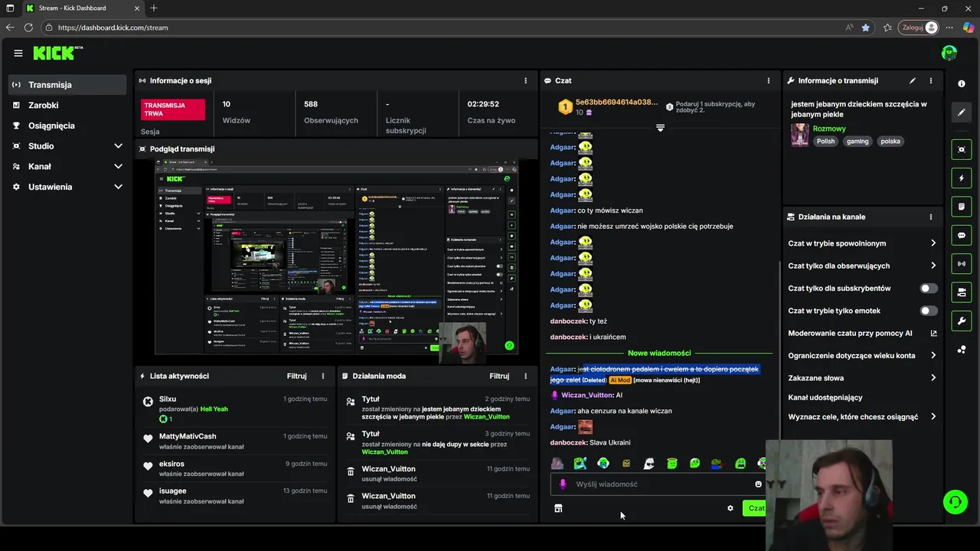Open the Zarobki page in sidebar
980x551 pixels.
point(67,105)
